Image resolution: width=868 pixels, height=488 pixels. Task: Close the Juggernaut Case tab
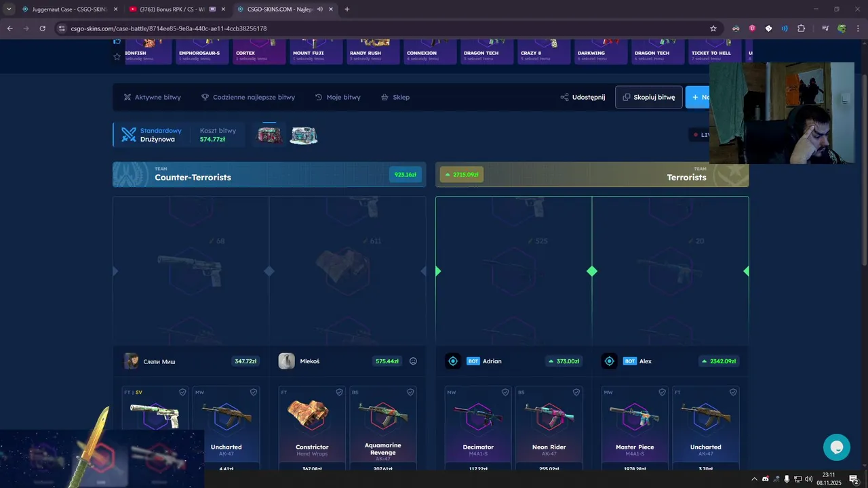point(115,9)
